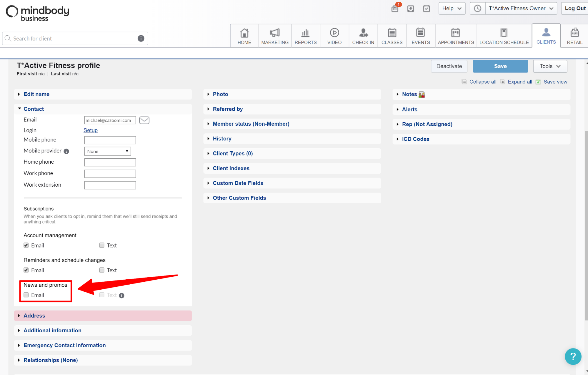The width and height of the screenshot is (588, 375).
Task: Click the envelope icon next to email field
Action: click(144, 120)
